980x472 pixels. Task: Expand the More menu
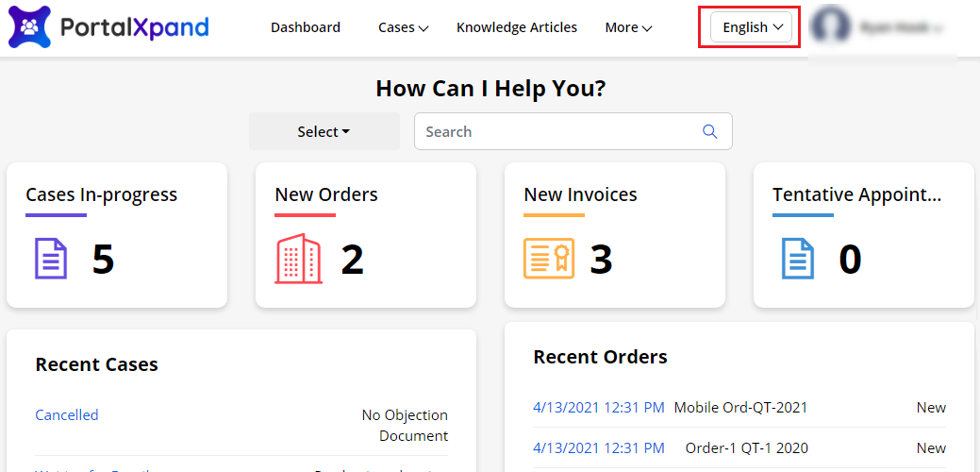[x=628, y=27]
